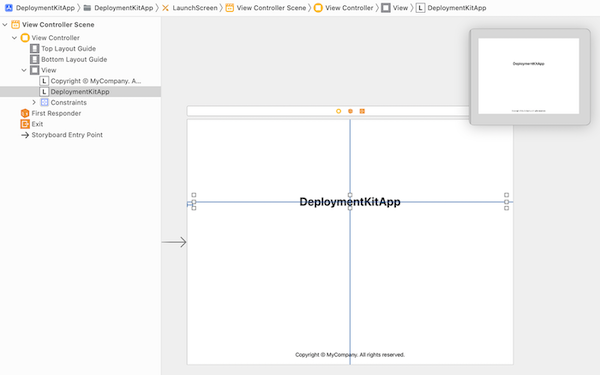The image size is (600, 375).
Task: Click the DeploymentKitApp folder icon in breadcrumb
Action: (x=87, y=8)
